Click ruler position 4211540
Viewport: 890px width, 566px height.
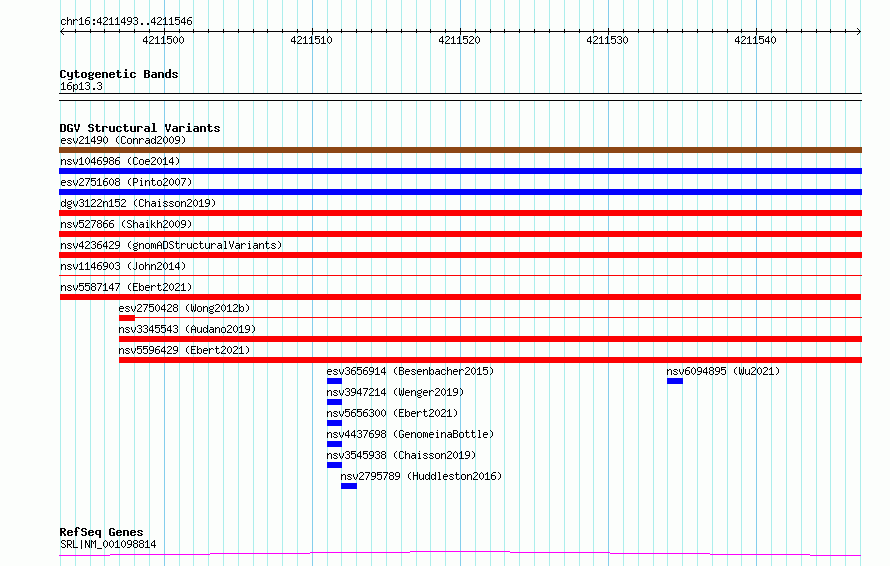pyautogui.click(x=755, y=40)
